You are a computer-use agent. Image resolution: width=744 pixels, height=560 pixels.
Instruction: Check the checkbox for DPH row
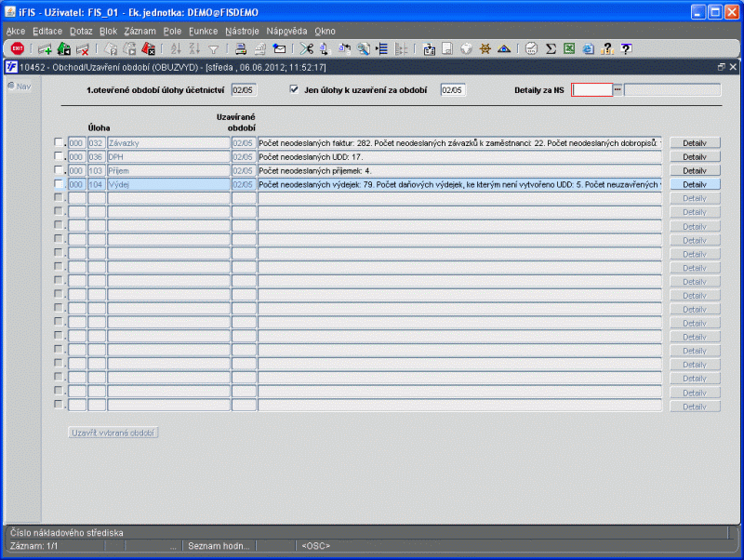tap(59, 155)
